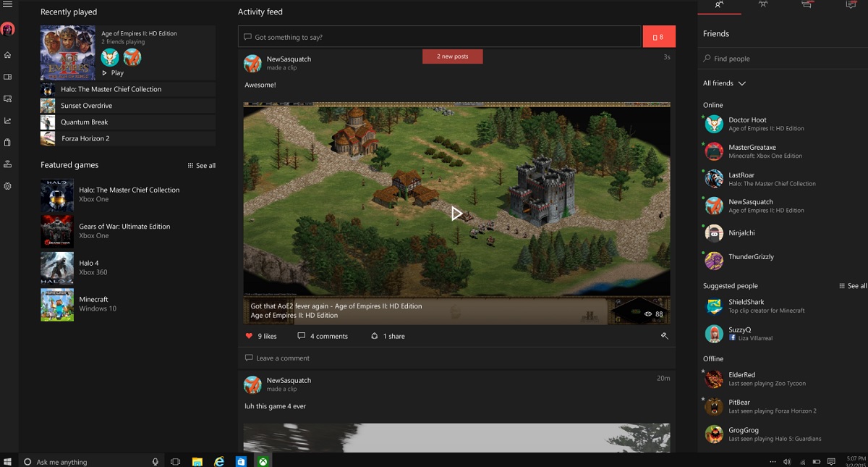The height and width of the screenshot is (467, 868).
Task: Share the clip with 1 share icon
Action: [x=374, y=336]
